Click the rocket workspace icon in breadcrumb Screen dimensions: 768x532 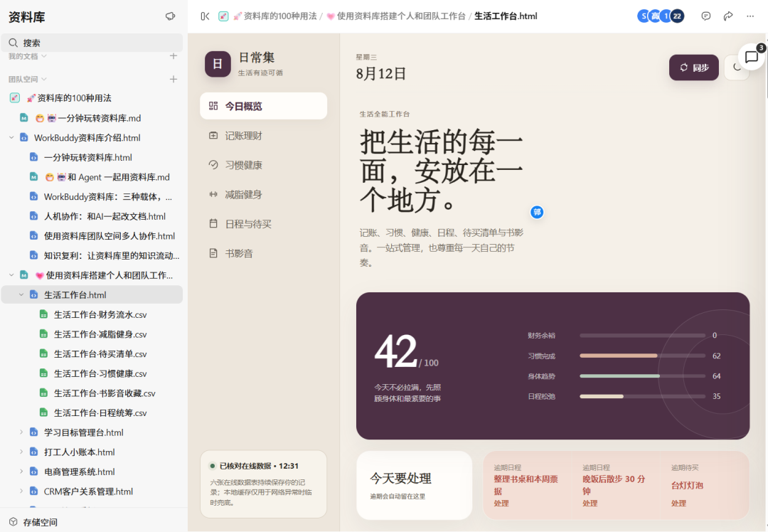pyautogui.click(x=223, y=16)
